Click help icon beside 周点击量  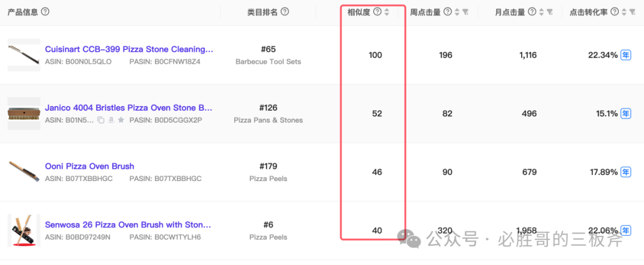tap(448, 12)
